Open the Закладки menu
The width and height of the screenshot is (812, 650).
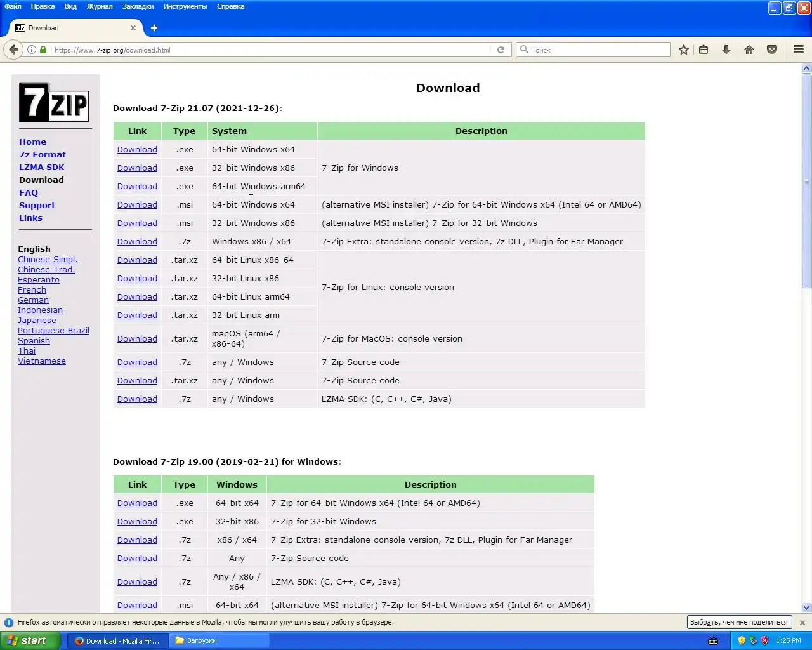point(138,6)
